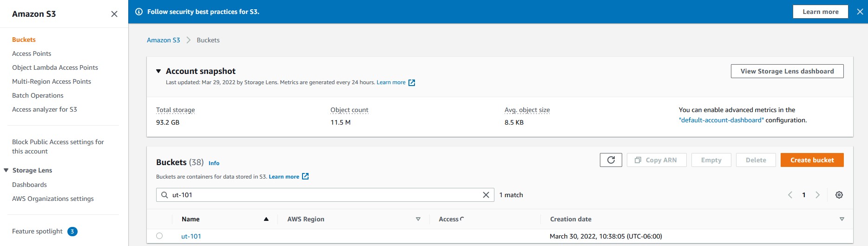Go to the next page of buckets

[x=818, y=195]
